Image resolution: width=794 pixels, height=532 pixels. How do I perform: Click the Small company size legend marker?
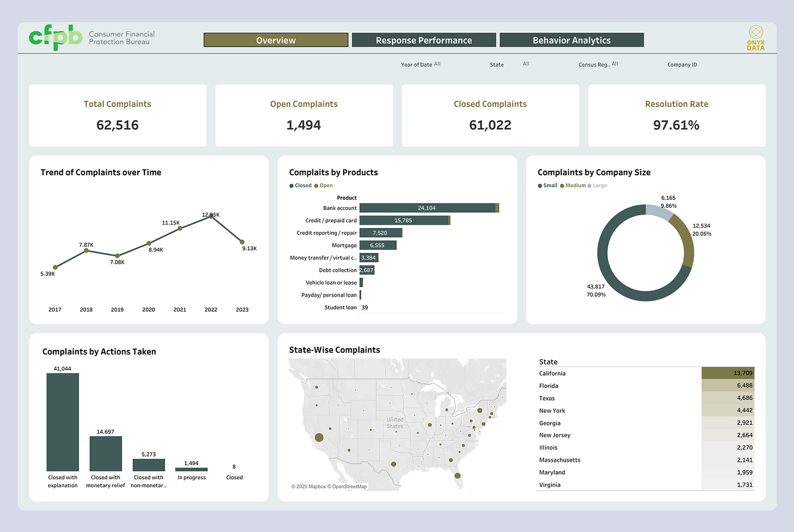pos(540,186)
